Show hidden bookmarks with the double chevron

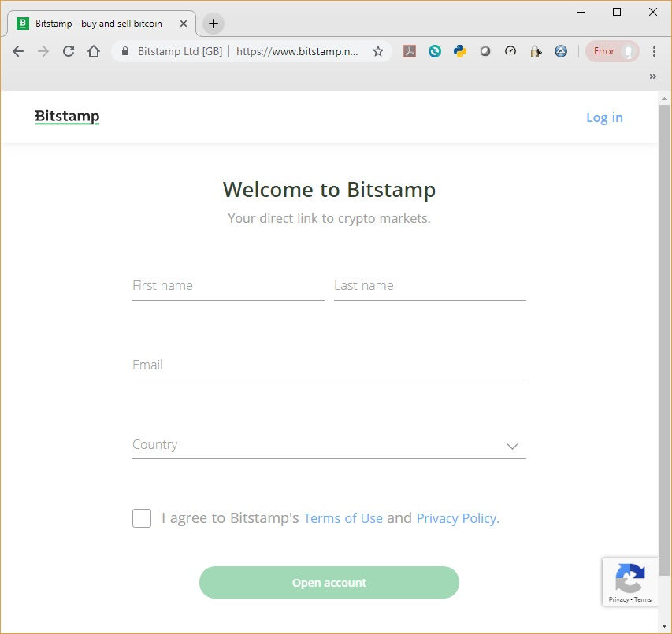click(x=653, y=76)
